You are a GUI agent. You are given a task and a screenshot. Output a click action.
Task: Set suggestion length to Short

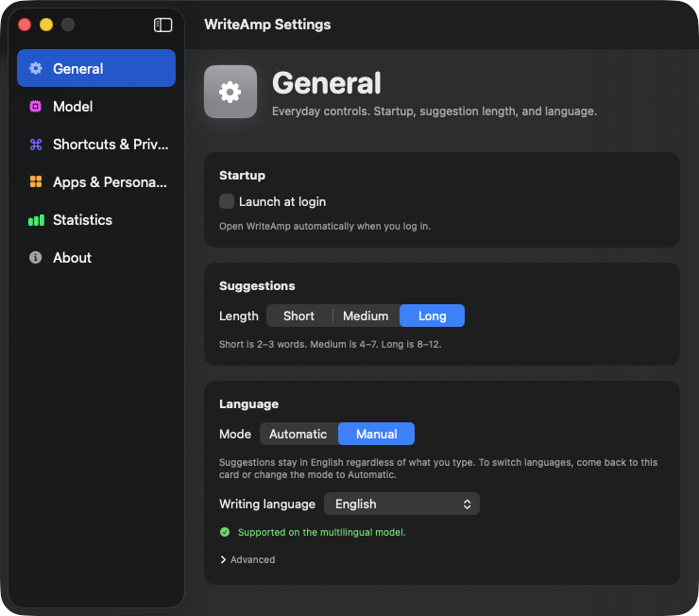[x=299, y=316]
